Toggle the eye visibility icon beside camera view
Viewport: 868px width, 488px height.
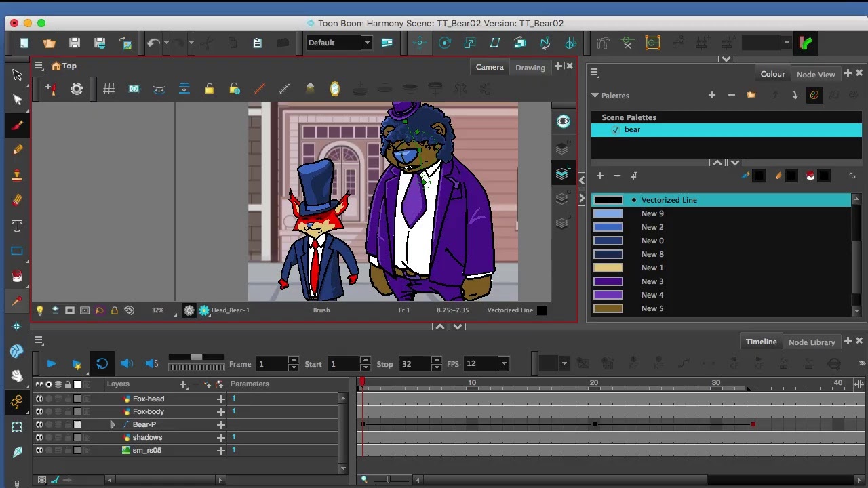(563, 121)
